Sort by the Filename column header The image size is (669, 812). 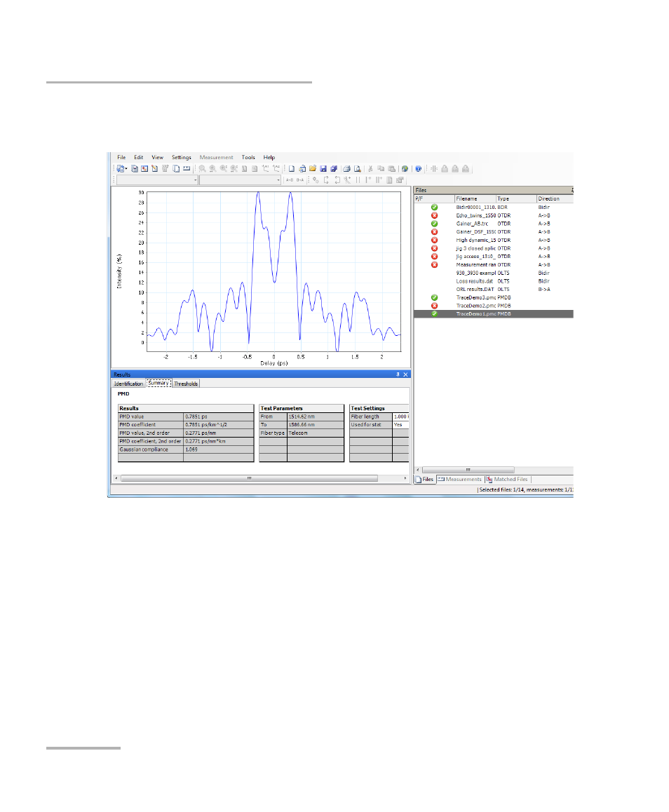[x=475, y=199]
